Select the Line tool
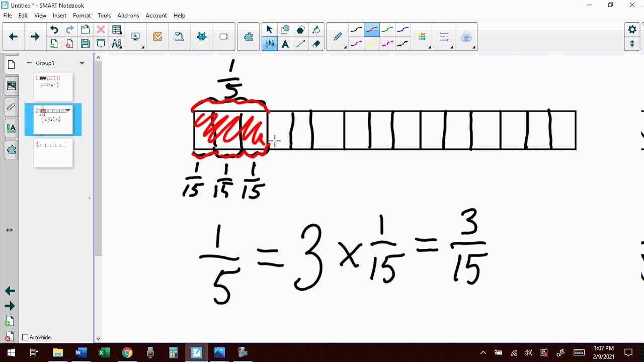Screen dimensions: 644x362 [300, 44]
